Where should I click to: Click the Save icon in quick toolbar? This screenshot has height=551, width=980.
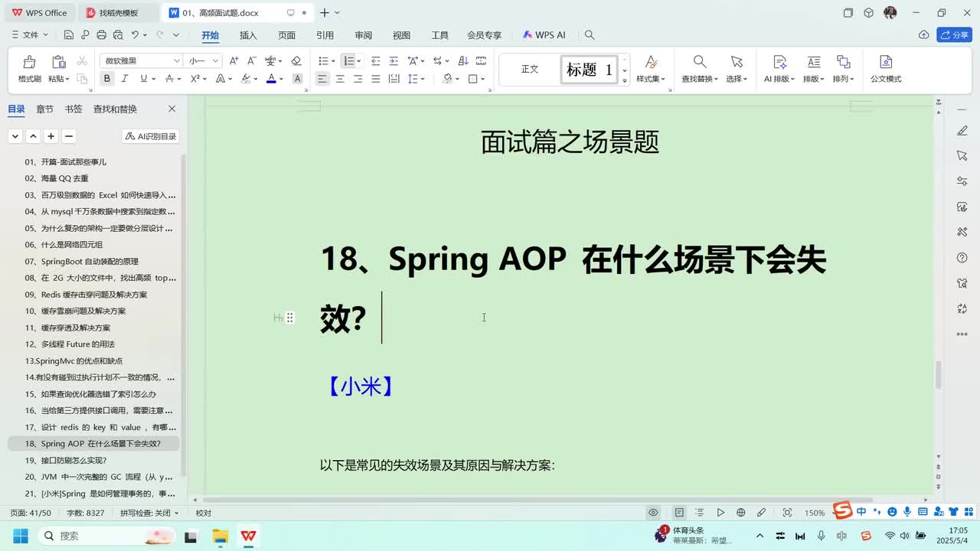point(68,35)
